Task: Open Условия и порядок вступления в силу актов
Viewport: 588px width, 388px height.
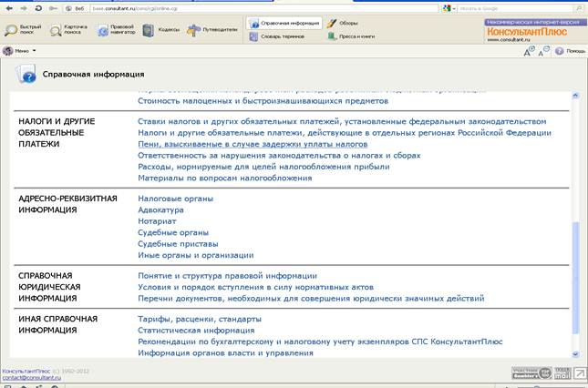Action: point(256,287)
